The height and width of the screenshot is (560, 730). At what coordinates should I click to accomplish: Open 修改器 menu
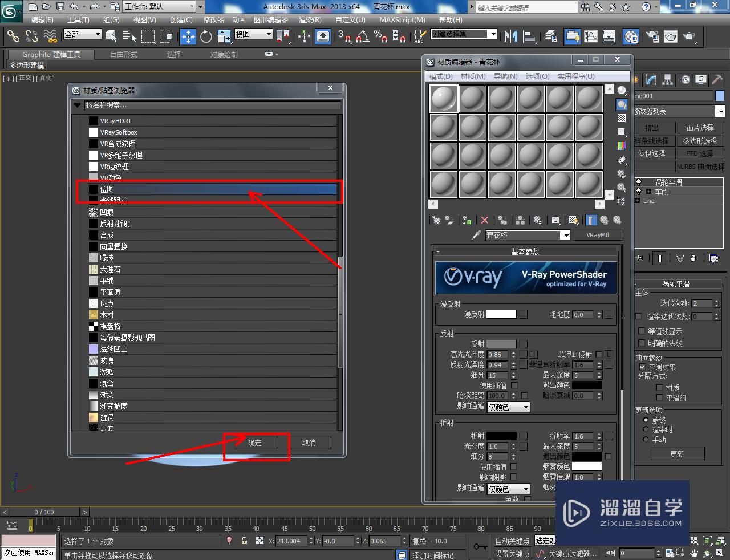coord(214,19)
